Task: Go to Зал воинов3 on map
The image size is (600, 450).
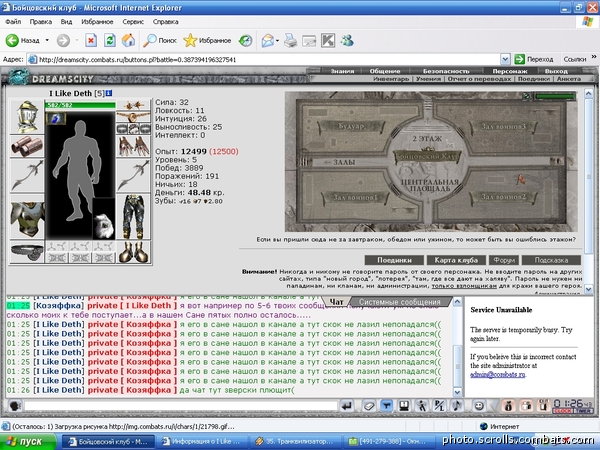Action: 503,126
